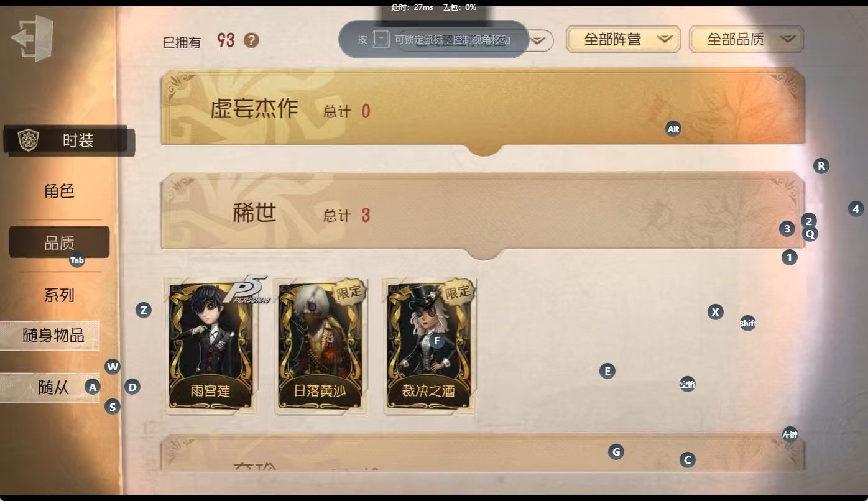
Task: Click the exit door icon
Action: [32, 39]
